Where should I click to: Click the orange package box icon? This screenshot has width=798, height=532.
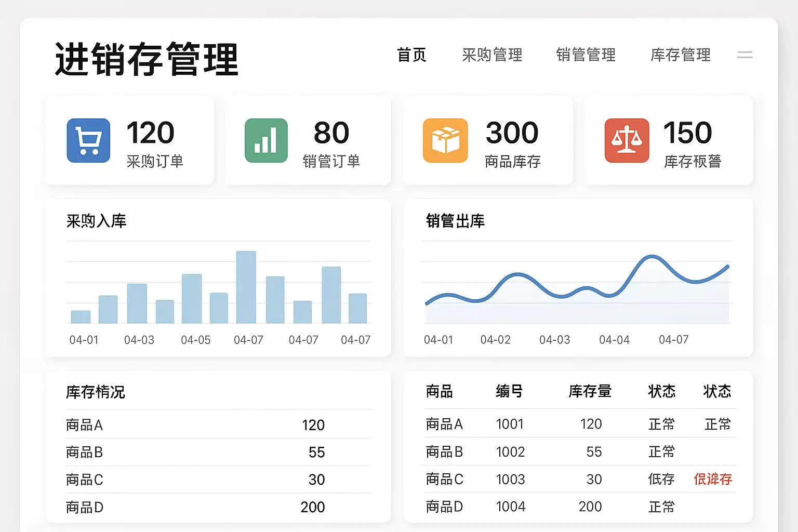[445, 140]
